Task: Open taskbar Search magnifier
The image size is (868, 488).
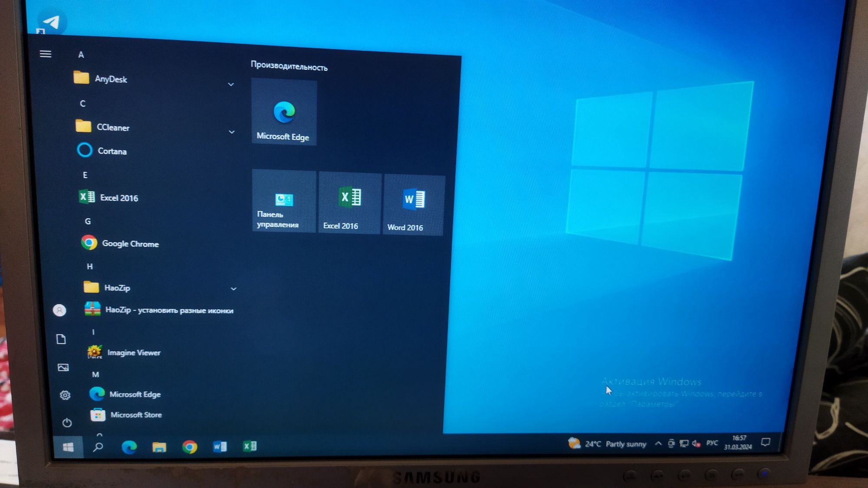Action: click(x=98, y=447)
